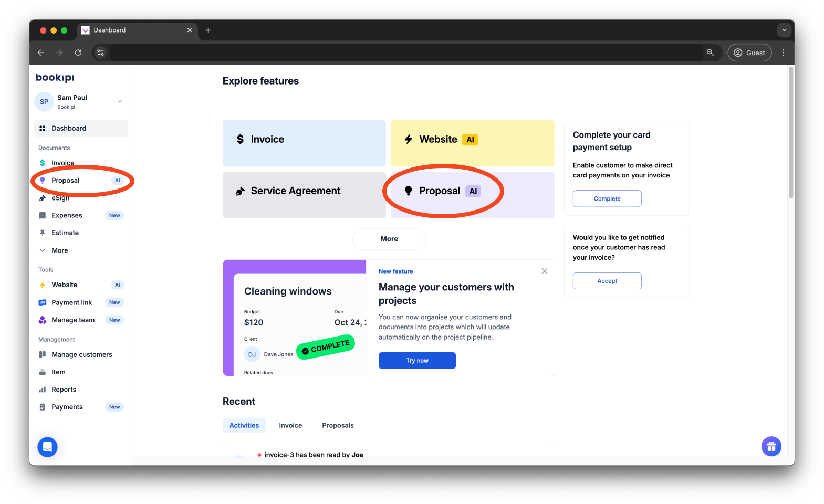
Task: Click the browser address bar field
Action: [x=405, y=52]
